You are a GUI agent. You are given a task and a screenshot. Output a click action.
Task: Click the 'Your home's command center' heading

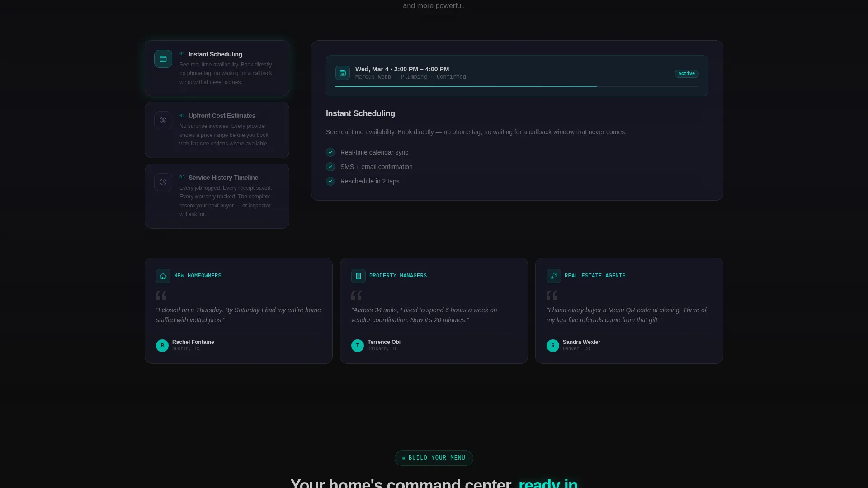click(434, 483)
